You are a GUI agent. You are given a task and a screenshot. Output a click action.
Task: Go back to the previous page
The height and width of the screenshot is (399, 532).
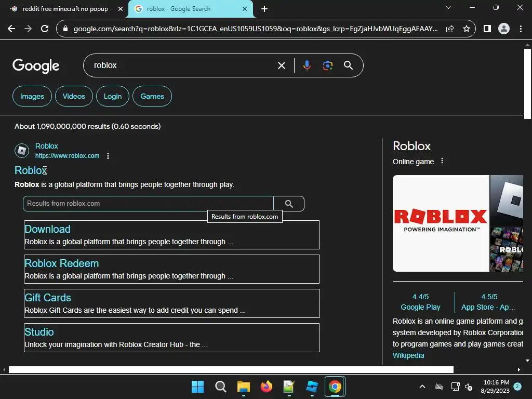pyautogui.click(x=11, y=29)
